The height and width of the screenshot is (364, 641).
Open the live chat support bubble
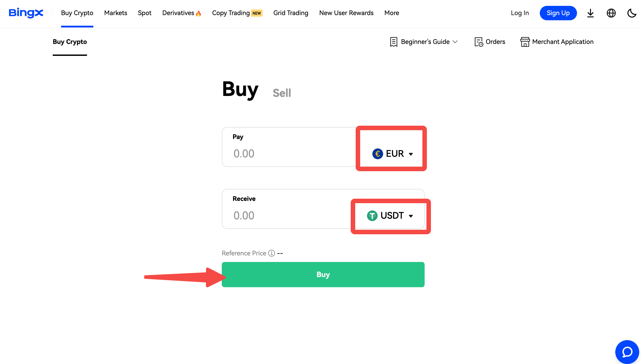(x=627, y=352)
